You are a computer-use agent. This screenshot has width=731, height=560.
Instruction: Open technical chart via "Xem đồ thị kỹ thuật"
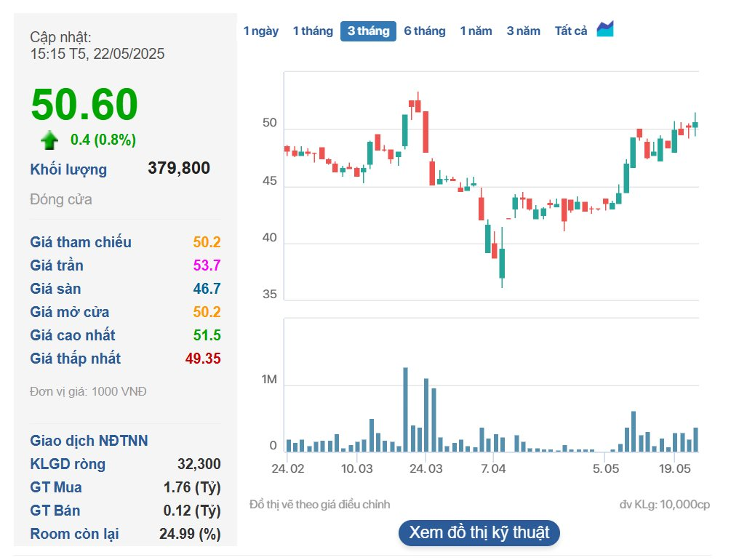[479, 533]
